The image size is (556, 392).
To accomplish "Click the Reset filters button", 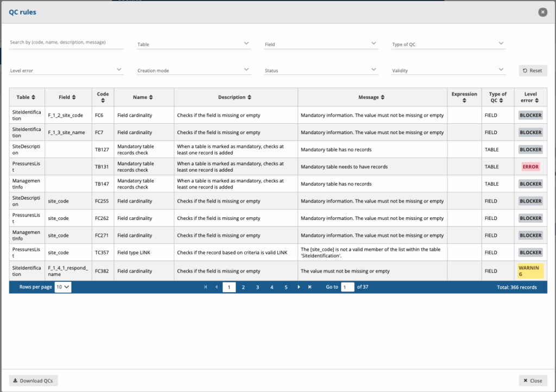I will click(x=533, y=71).
